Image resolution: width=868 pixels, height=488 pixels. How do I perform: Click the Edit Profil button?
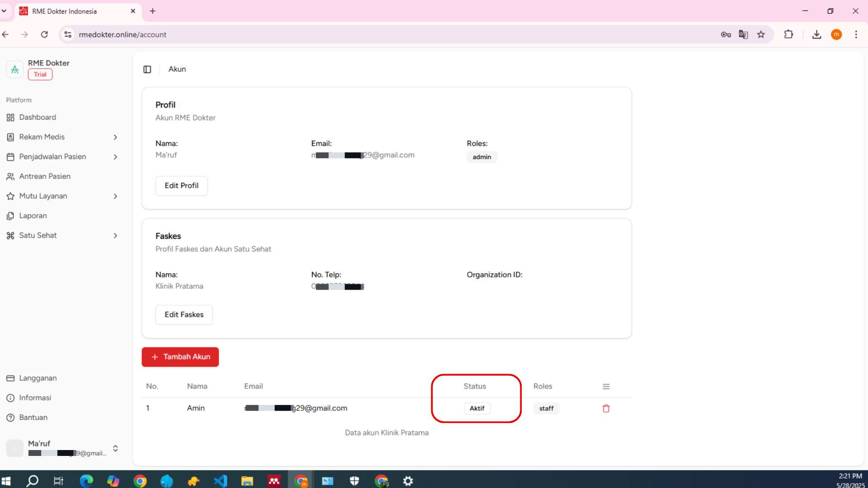(x=181, y=186)
